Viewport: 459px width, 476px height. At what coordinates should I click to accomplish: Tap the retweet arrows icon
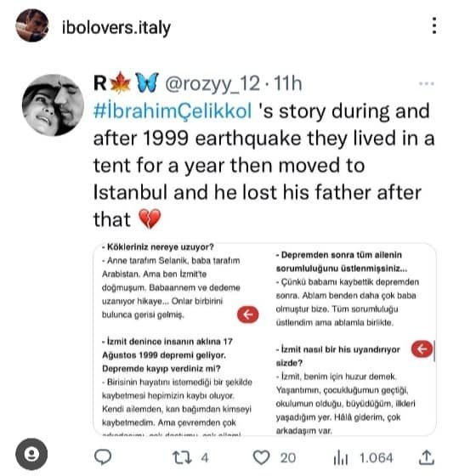pyautogui.click(x=182, y=457)
